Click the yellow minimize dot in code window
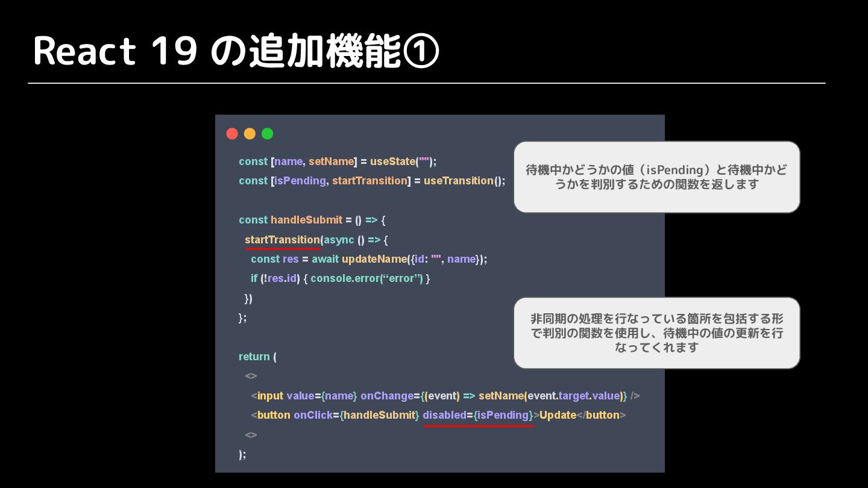The height and width of the screenshot is (488, 868). [250, 134]
